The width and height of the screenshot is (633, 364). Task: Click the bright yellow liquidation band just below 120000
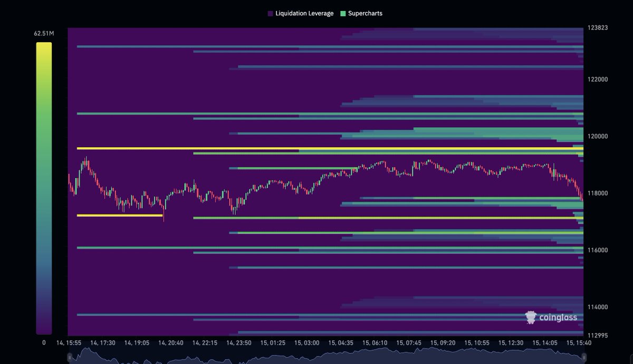click(x=330, y=149)
